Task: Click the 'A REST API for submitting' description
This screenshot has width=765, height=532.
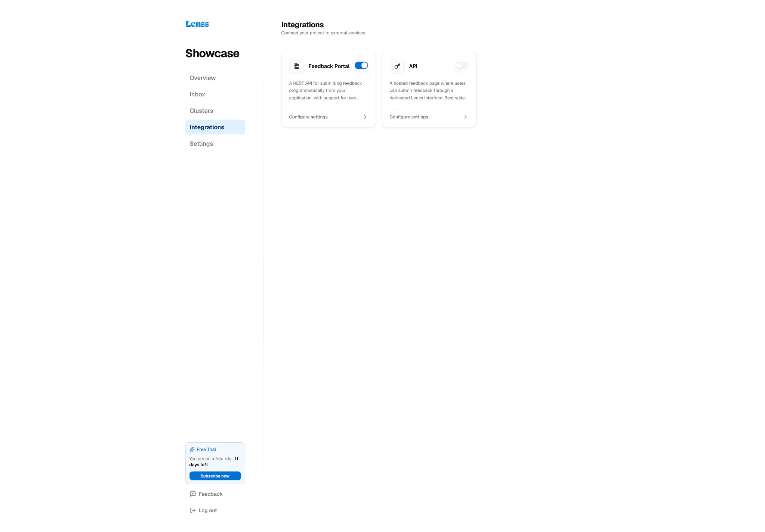Action: point(326,90)
